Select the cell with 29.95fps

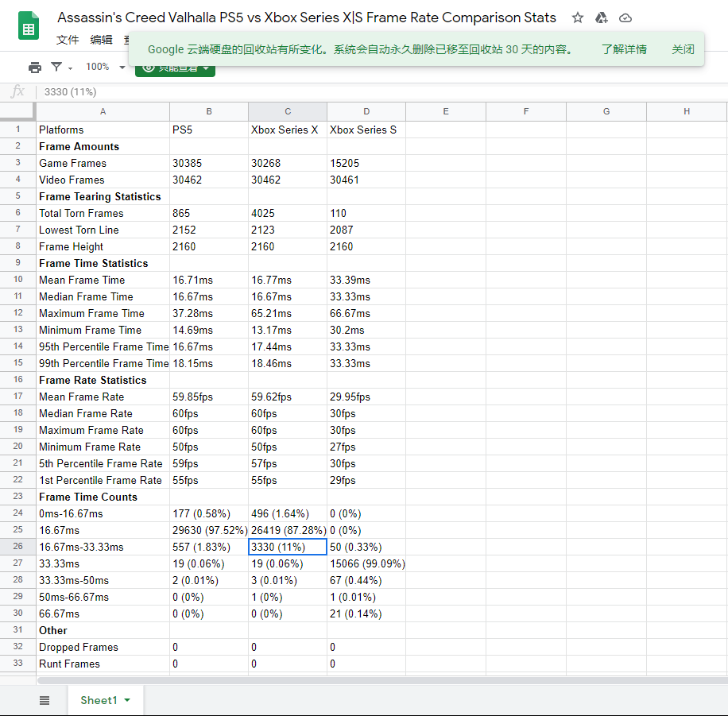[366, 397]
